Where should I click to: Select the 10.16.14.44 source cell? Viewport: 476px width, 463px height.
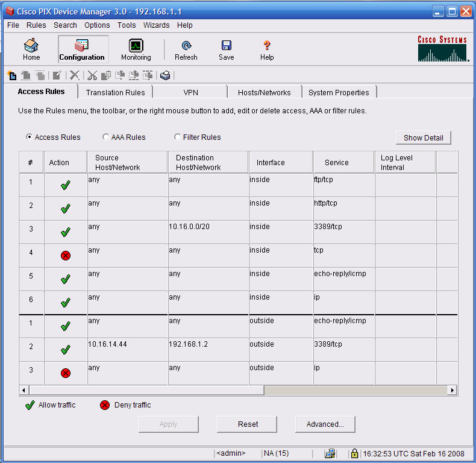[x=128, y=350]
